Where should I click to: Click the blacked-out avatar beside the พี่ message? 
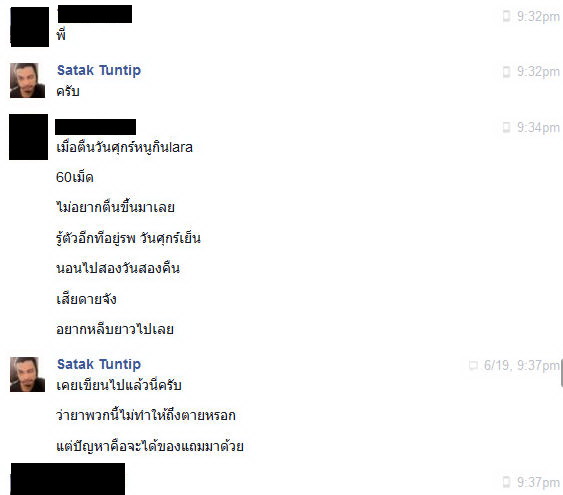point(29,27)
